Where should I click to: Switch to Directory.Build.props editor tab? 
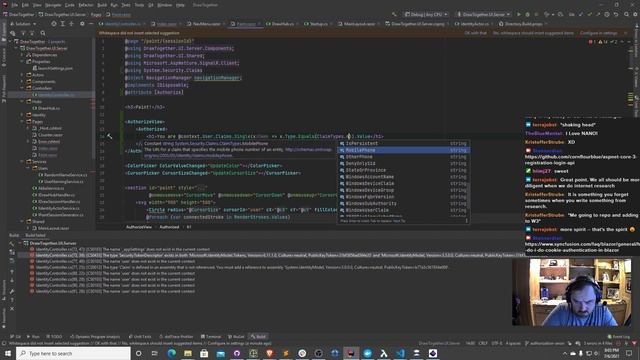[x=522, y=24]
